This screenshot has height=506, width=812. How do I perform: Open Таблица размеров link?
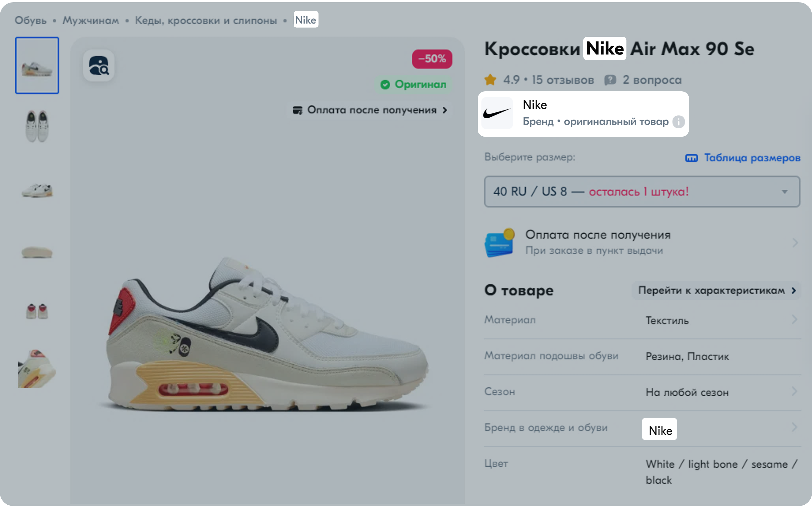coord(752,158)
